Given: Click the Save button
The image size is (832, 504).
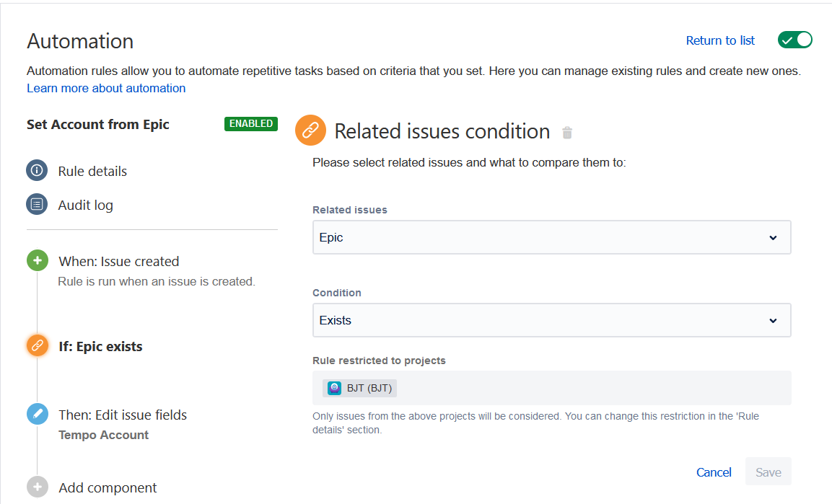Looking at the screenshot, I should [768, 472].
